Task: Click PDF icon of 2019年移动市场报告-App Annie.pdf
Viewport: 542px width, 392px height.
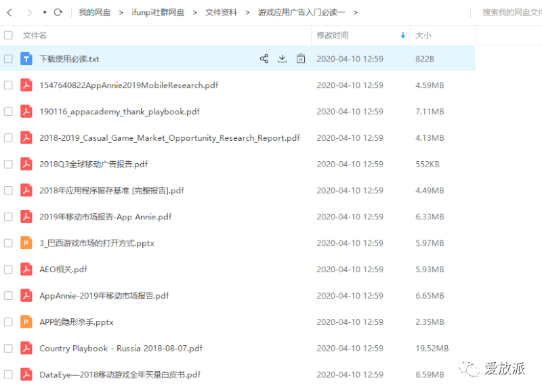Action: click(26, 217)
